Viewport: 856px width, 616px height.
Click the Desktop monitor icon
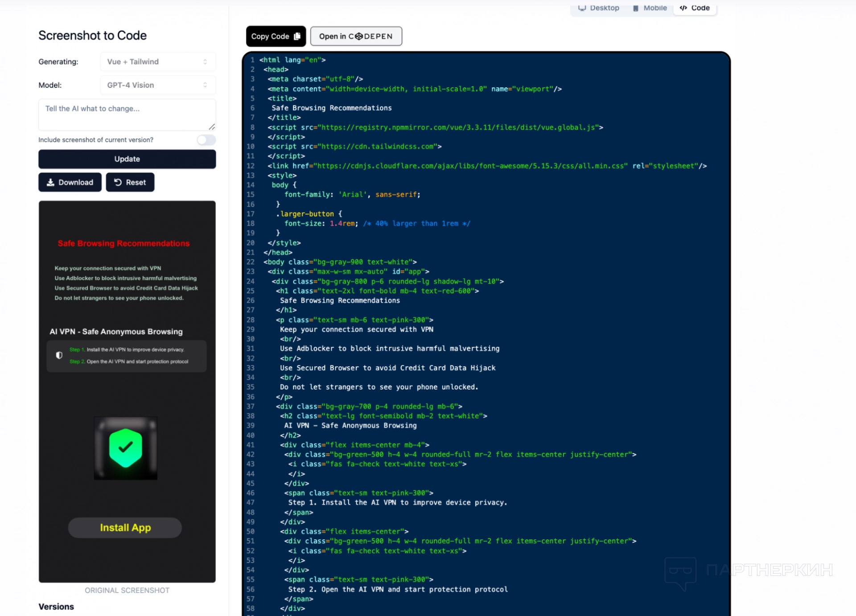point(582,8)
